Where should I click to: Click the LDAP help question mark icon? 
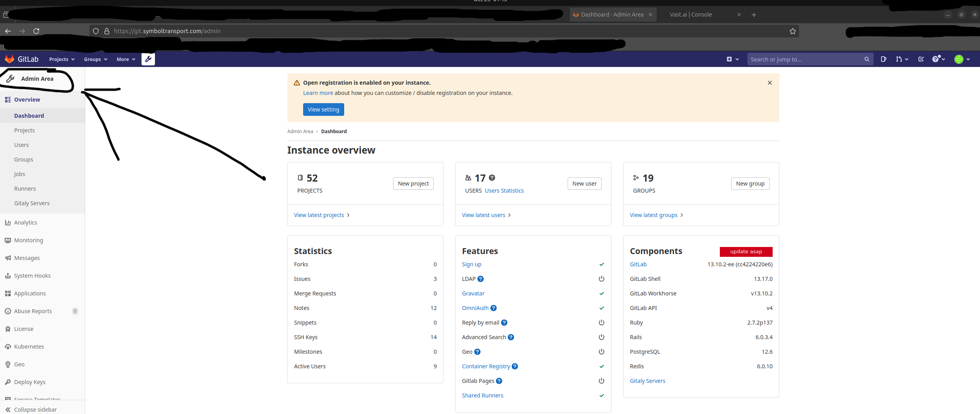481,279
